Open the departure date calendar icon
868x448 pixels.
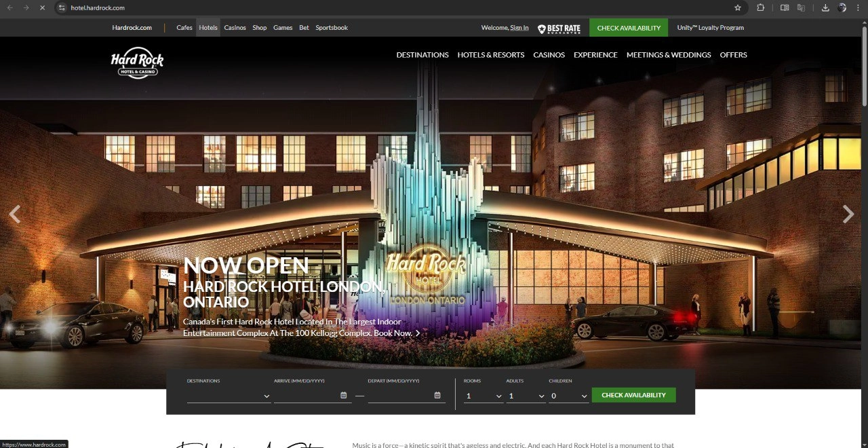pos(437,395)
